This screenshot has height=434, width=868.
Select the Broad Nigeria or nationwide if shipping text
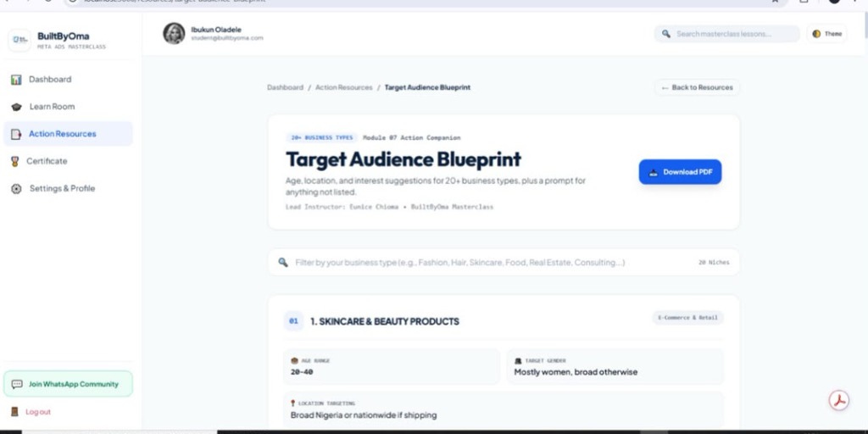coord(364,415)
